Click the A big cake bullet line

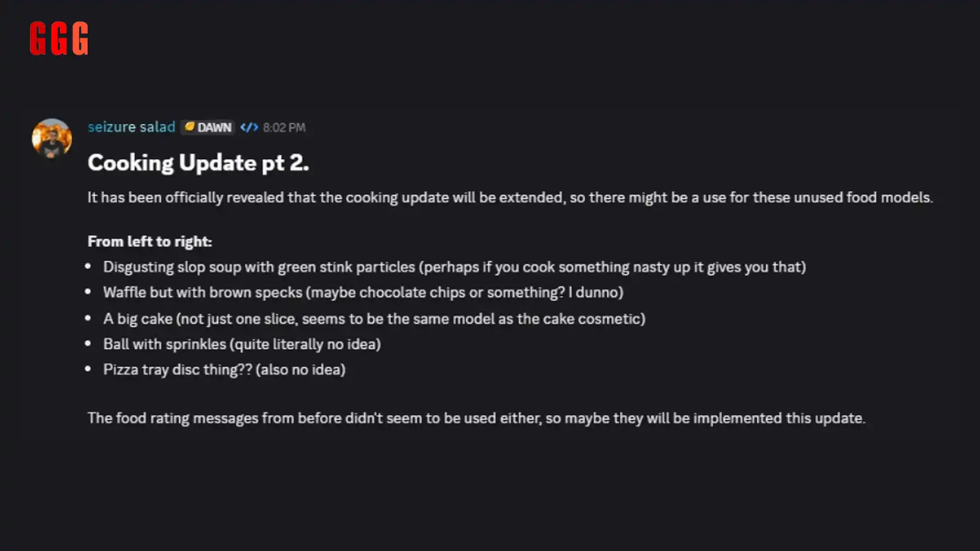coord(374,319)
